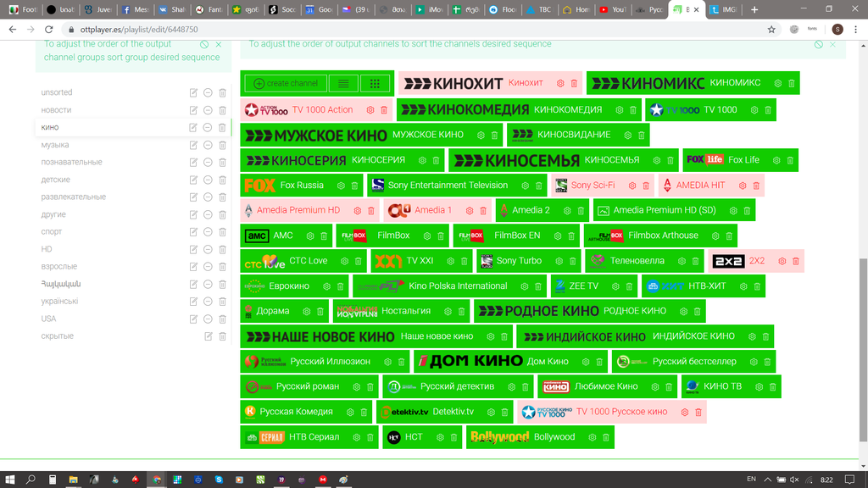The image size is (868, 488).
Task: Delete the Кинохит channel
Action: click(574, 84)
